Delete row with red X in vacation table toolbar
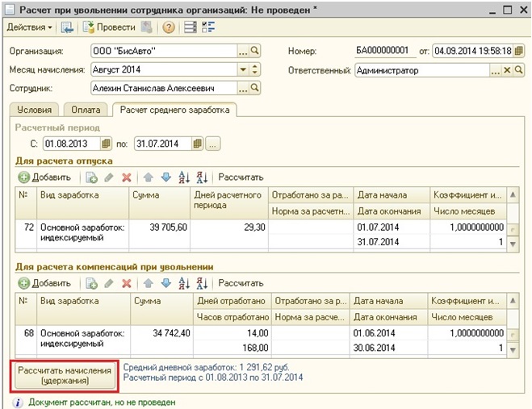532x409 pixels. click(126, 177)
